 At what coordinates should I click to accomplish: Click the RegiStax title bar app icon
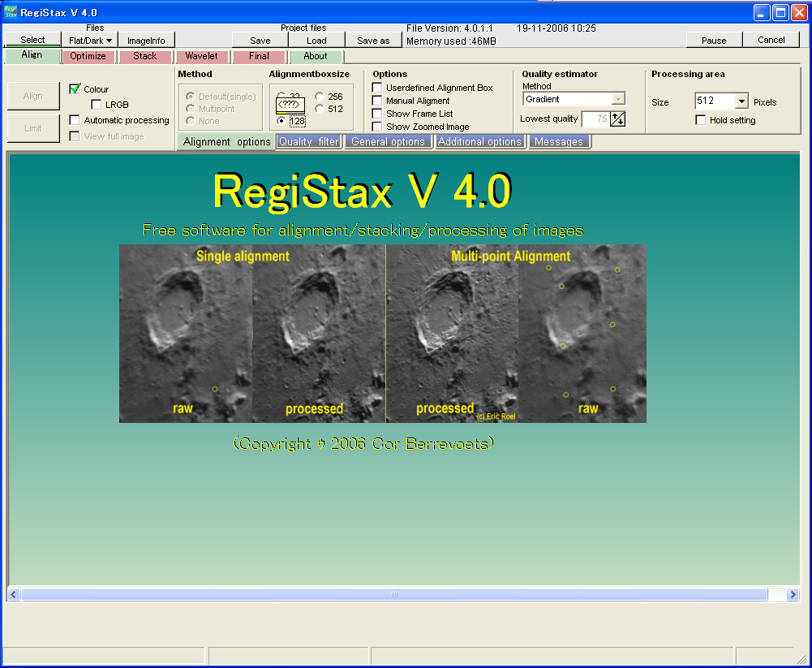(x=11, y=11)
